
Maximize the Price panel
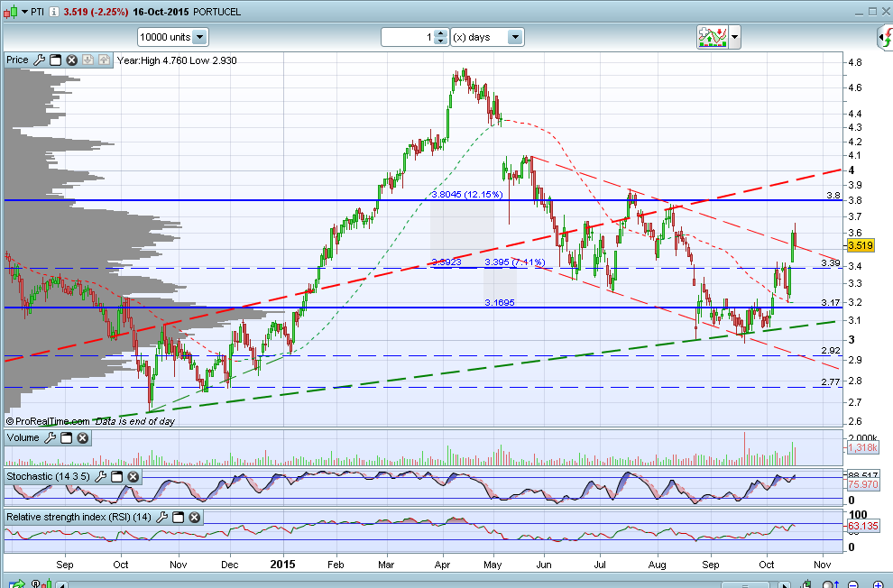click(55, 60)
